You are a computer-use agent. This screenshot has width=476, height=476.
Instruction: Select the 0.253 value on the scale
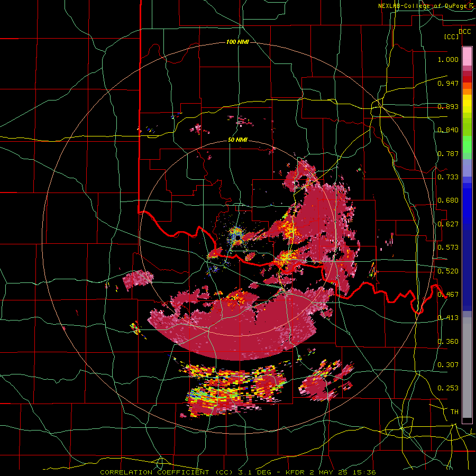coord(448,388)
